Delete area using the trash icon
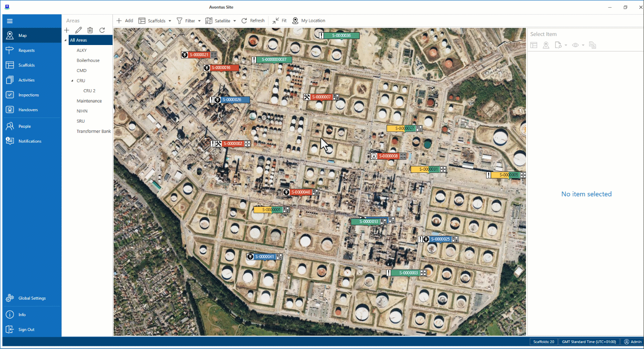 tap(90, 30)
